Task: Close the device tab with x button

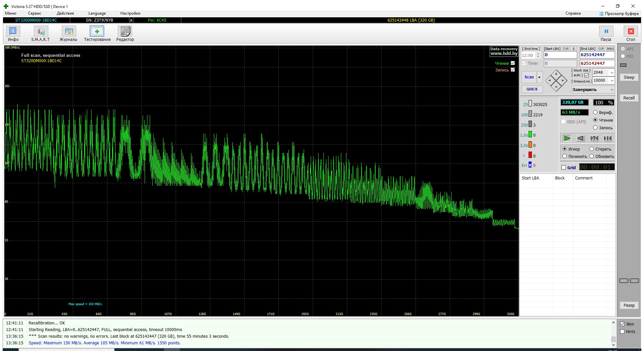Action: pos(131,20)
